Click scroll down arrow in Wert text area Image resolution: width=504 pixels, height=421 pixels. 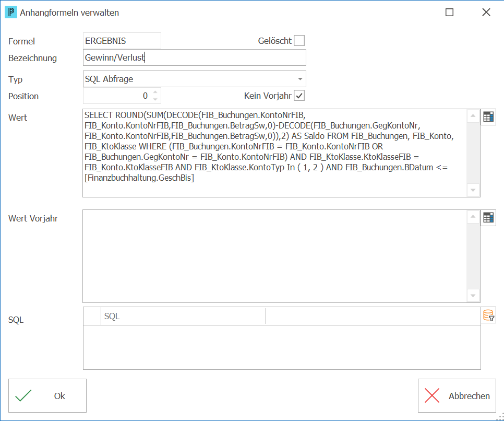(473, 190)
